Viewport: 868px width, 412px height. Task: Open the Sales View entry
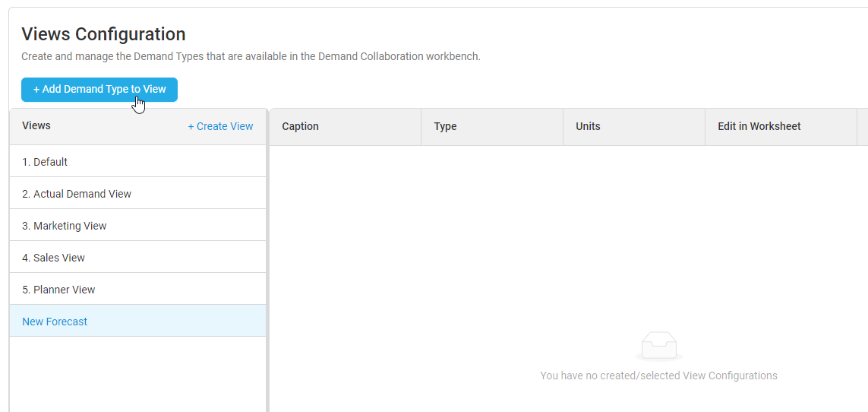pyautogui.click(x=137, y=258)
